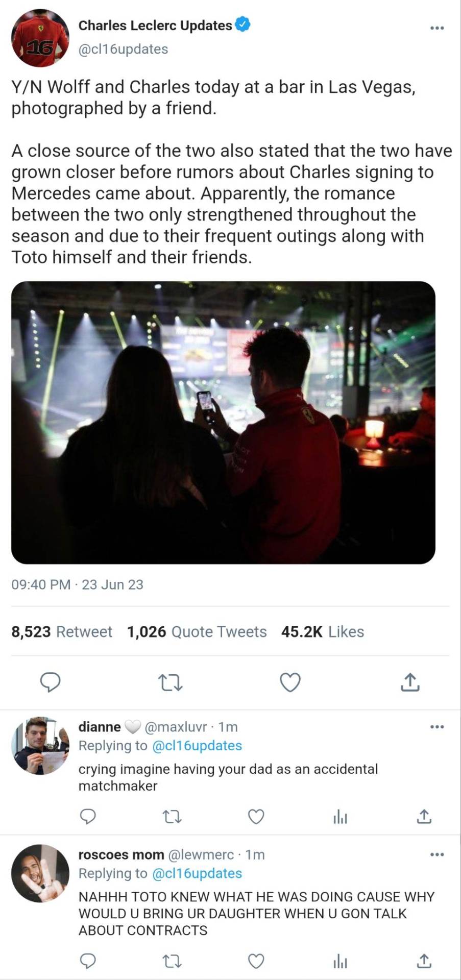Like dianne's reply

pyautogui.click(x=256, y=817)
